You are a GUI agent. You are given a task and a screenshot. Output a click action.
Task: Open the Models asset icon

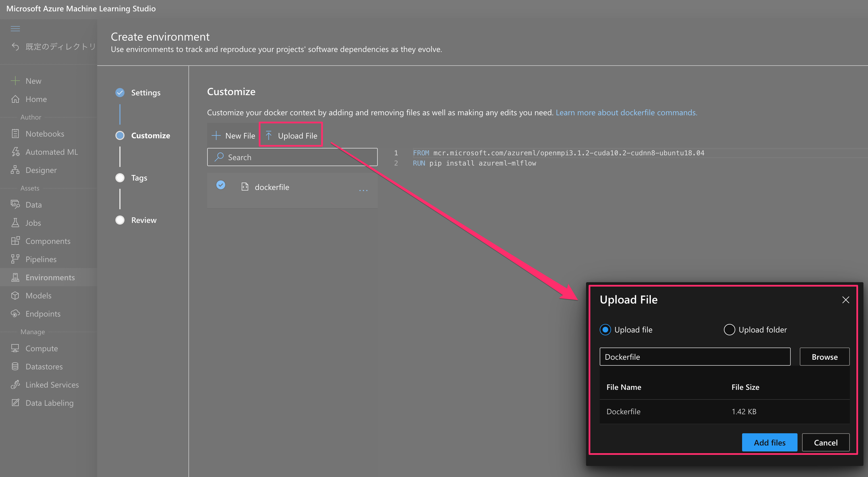(x=15, y=296)
